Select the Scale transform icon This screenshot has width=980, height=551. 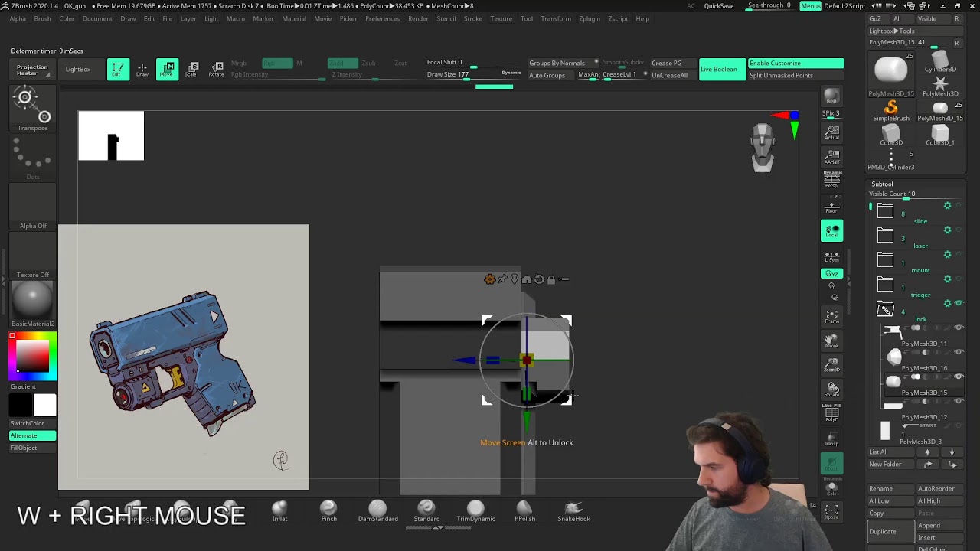pyautogui.click(x=193, y=70)
